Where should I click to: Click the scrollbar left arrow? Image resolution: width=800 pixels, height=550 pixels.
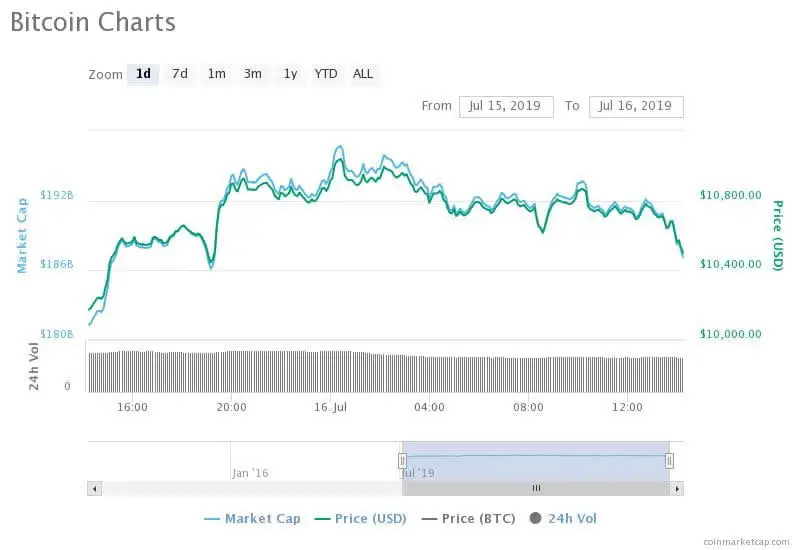click(x=95, y=488)
